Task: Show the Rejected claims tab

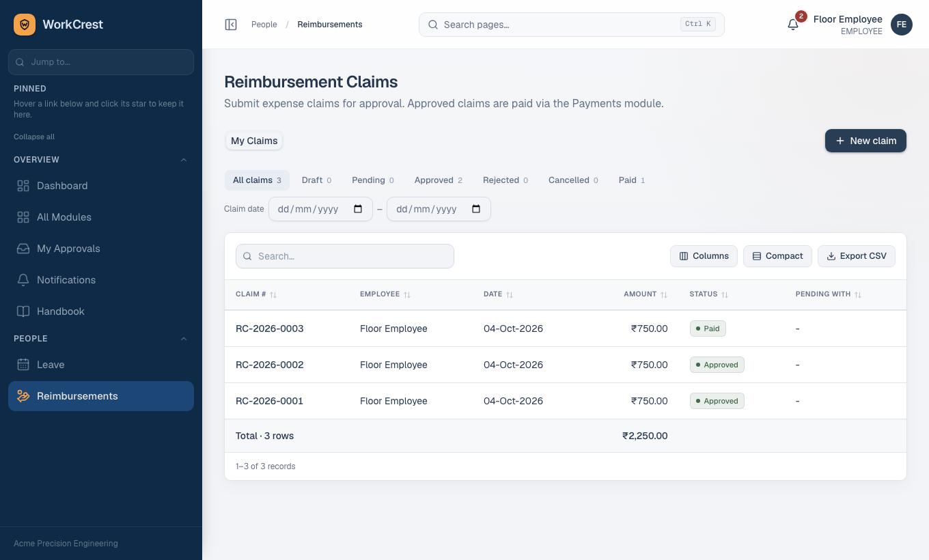Action: (x=505, y=180)
